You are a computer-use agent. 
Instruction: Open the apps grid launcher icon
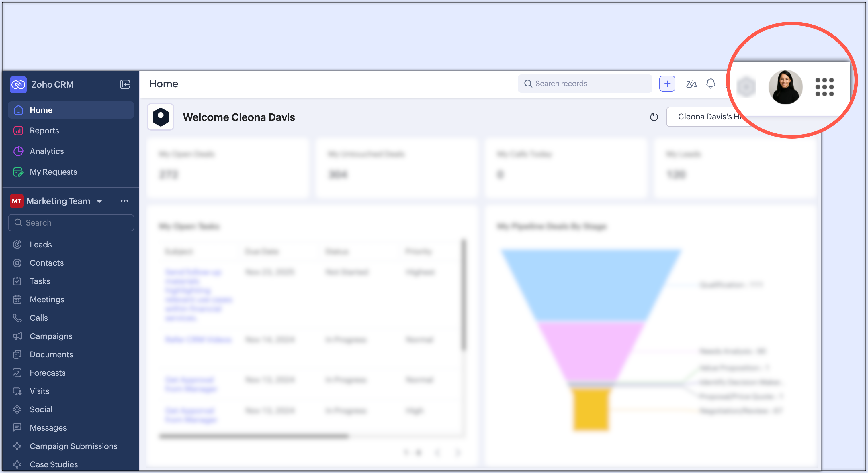[x=824, y=87]
